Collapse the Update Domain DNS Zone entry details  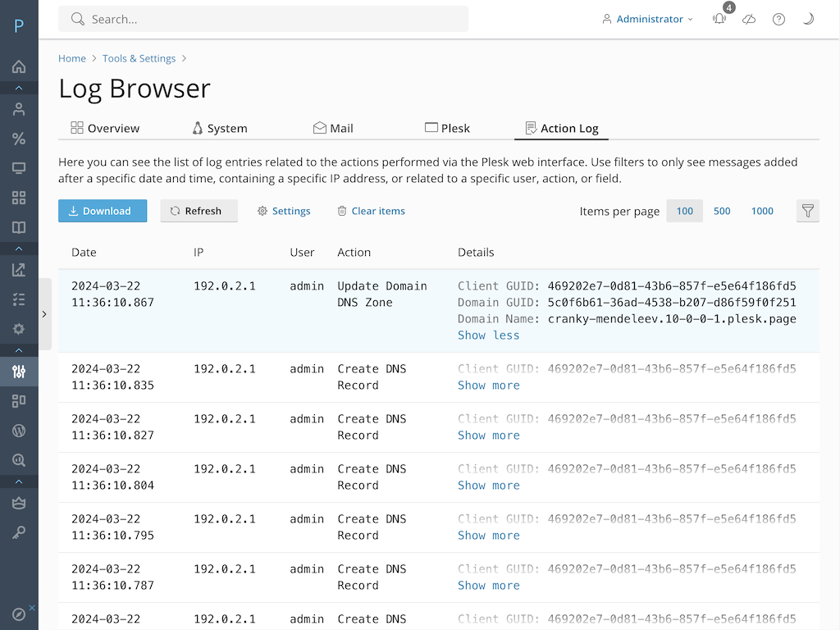pyautogui.click(x=488, y=335)
